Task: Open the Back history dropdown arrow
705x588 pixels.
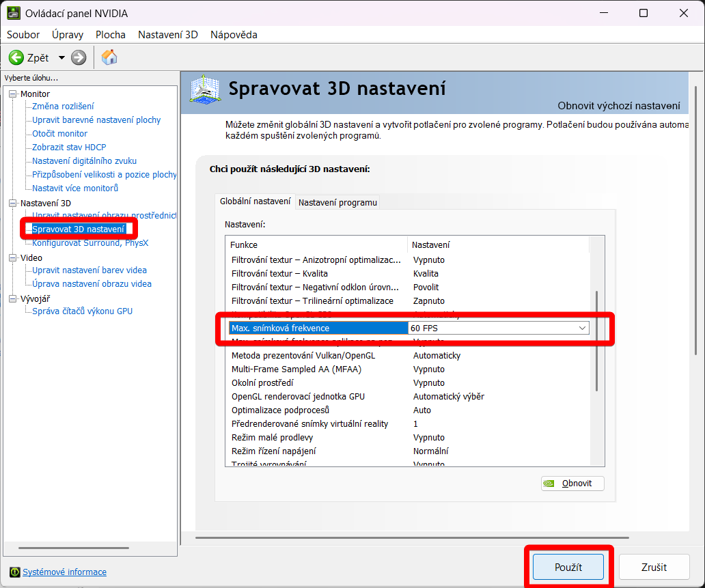Action: click(61, 57)
